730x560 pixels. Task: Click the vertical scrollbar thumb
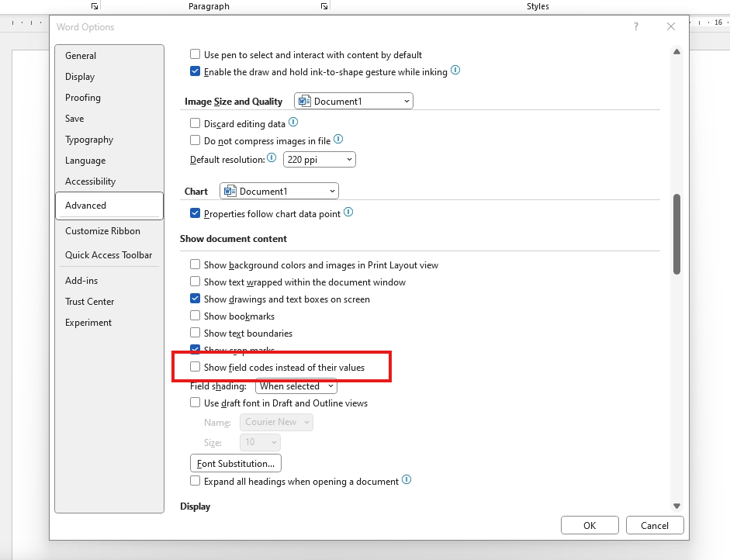[677, 234]
